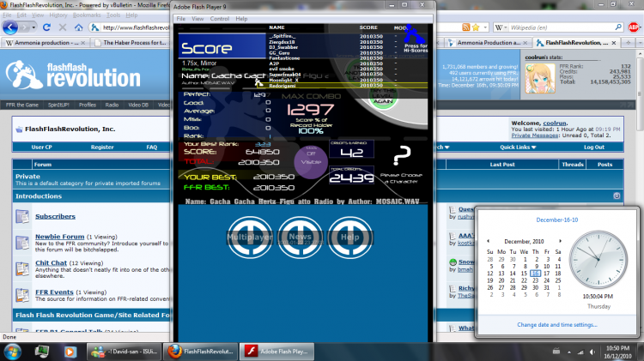The image size is (644, 361).
Task: Open the News circular game button
Action: coord(300,238)
